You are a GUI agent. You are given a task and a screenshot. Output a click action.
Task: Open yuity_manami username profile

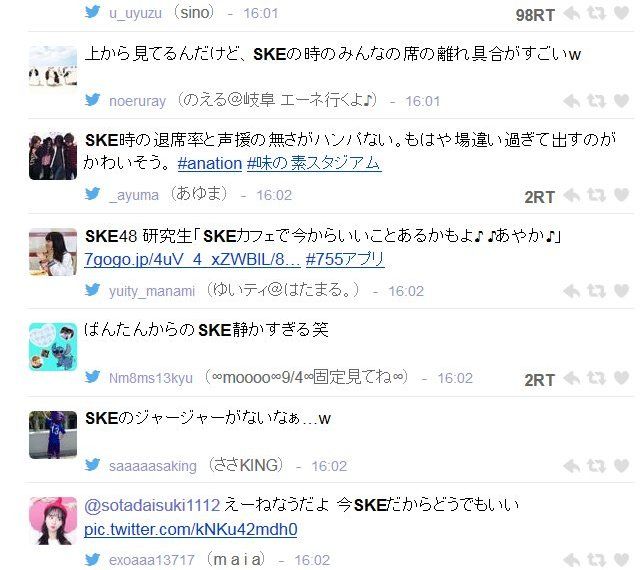click(152, 291)
